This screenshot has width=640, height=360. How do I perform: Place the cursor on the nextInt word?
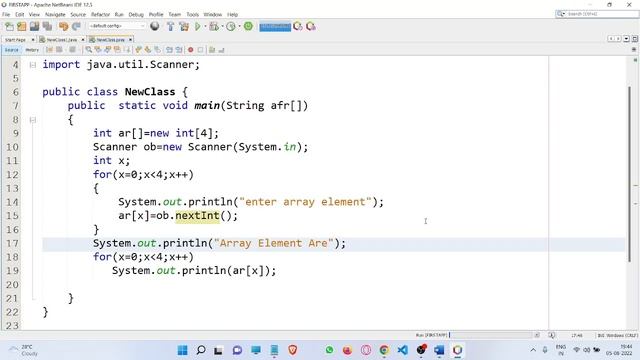198,216
